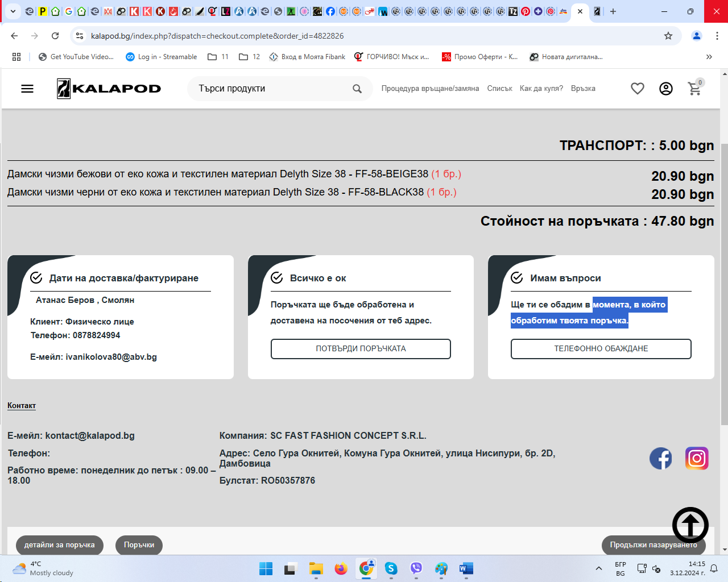The image size is (728, 582).
Task: Open Get YouTube Video bookmark
Action: pos(76,57)
